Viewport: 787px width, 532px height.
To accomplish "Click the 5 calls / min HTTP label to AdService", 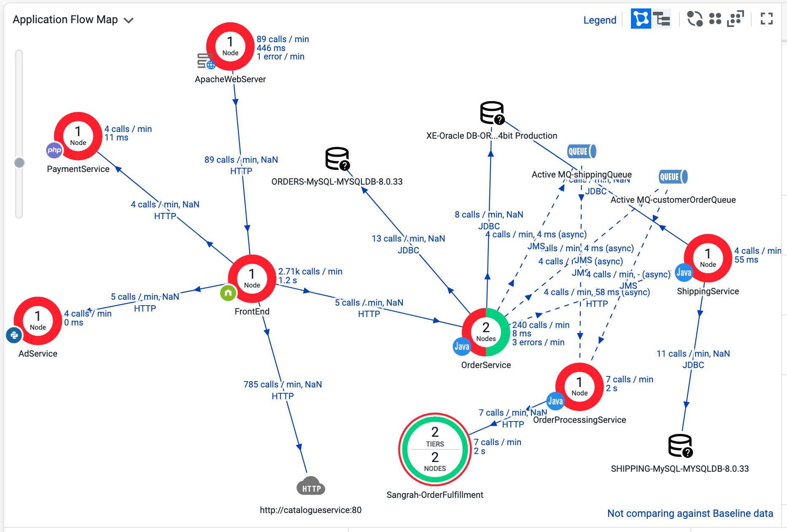I will [x=145, y=303].
